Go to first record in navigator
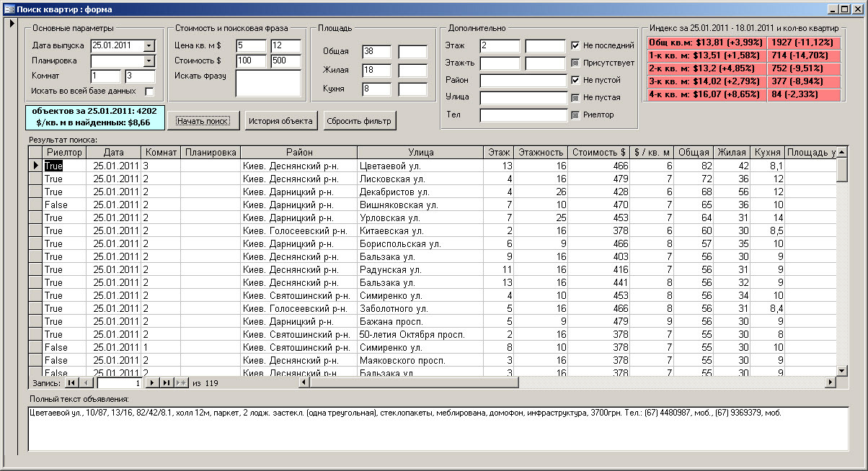 tap(72, 383)
